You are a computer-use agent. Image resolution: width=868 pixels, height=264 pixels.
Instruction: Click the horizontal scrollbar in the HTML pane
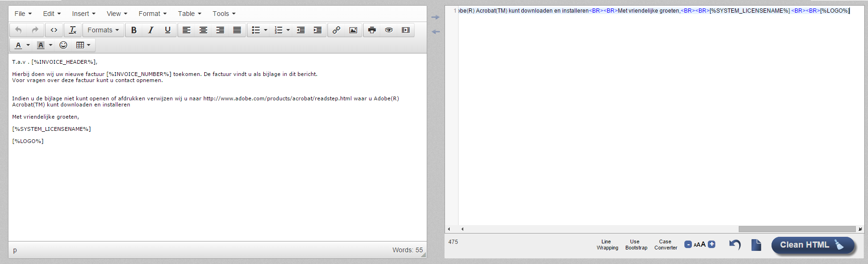[796, 229]
